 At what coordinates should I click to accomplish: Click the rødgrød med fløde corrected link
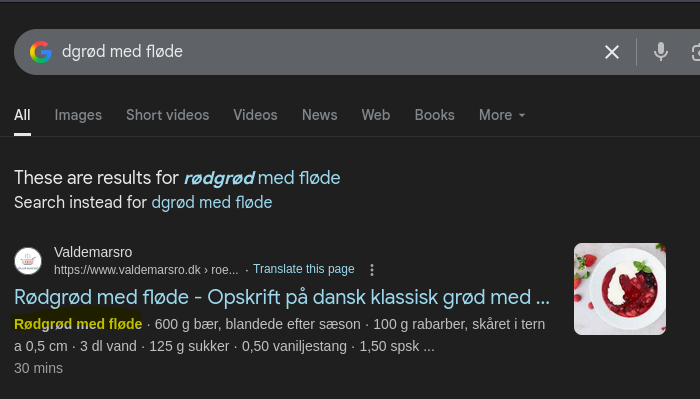(x=262, y=178)
